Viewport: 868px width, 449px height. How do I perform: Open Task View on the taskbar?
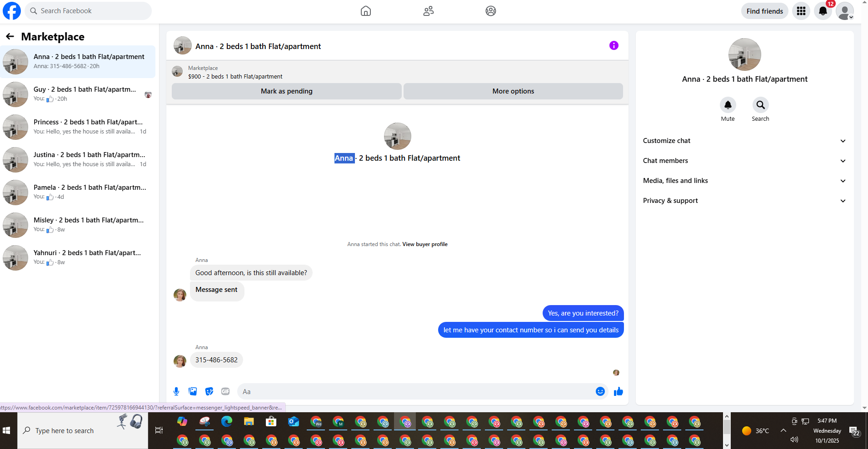coord(159,430)
